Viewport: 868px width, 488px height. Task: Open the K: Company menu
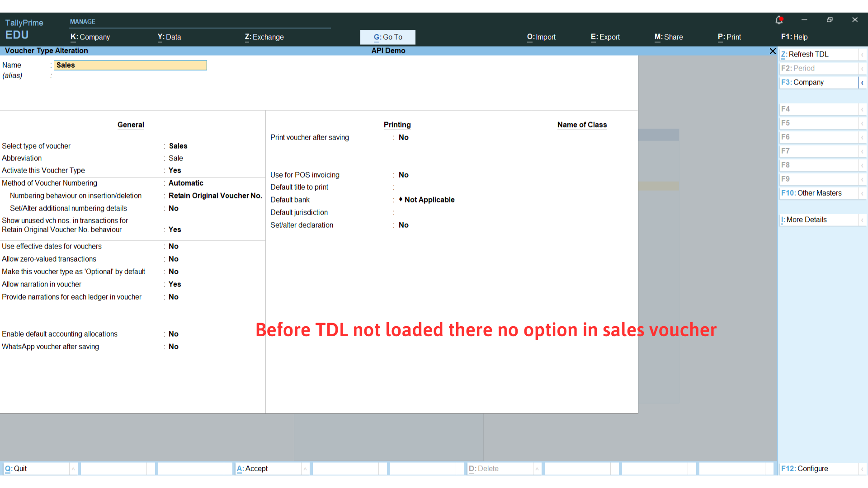tap(90, 37)
